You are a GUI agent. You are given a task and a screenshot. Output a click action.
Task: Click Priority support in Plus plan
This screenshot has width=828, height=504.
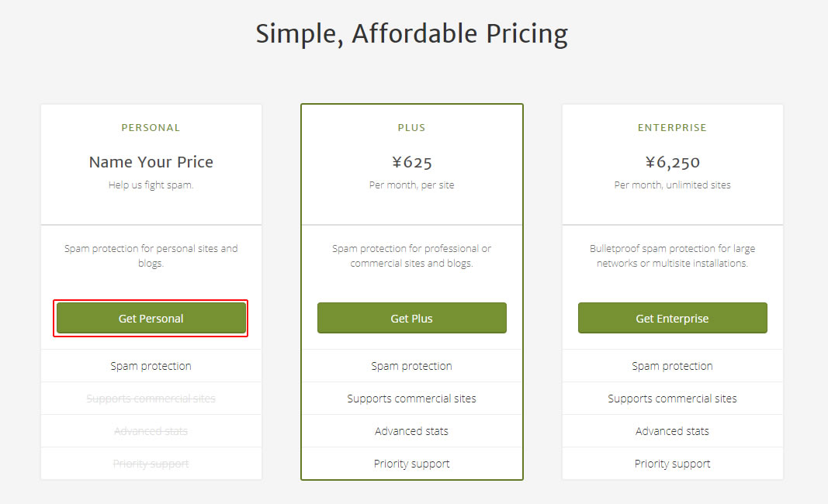pos(412,464)
